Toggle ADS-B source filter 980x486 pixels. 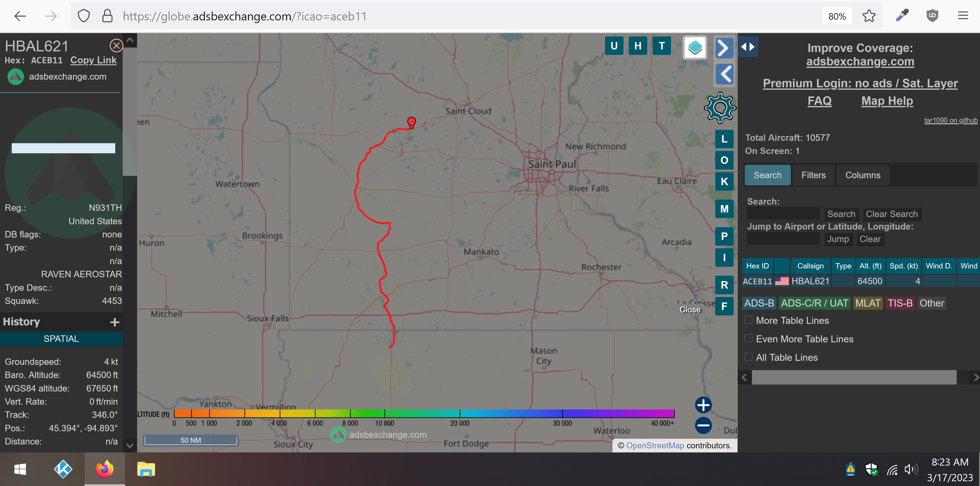coord(759,303)
